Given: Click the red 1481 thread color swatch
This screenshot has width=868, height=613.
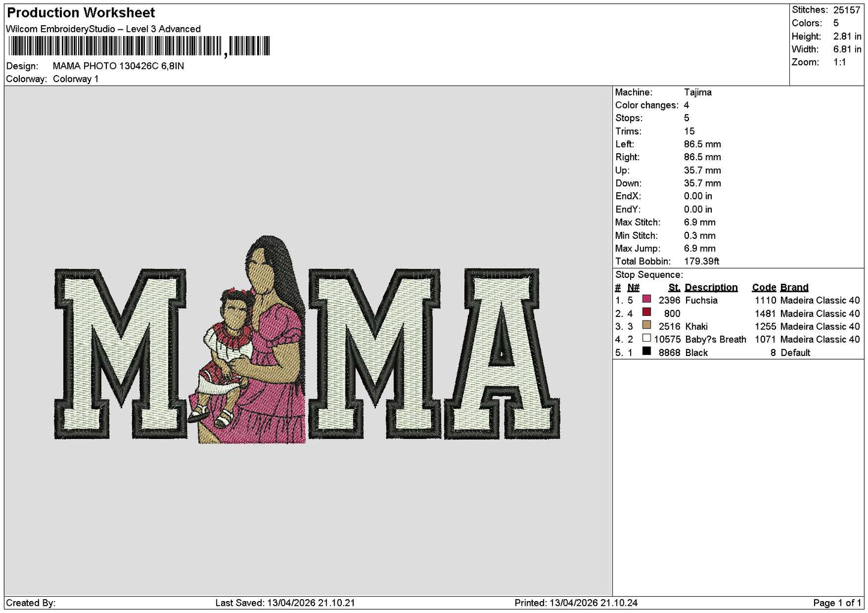Looking at the screenshot, I should tap(646, 312).
